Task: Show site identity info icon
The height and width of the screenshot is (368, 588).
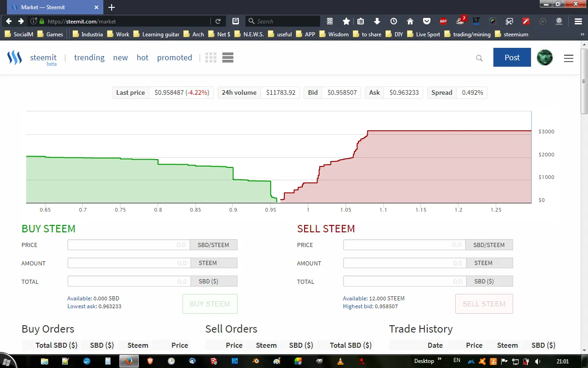Action: (34, 21)
